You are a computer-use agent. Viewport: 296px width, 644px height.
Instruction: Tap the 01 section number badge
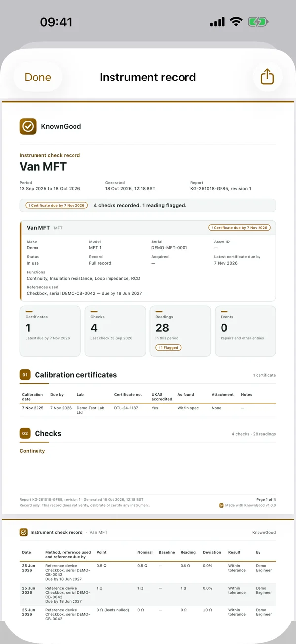coord(25,375)
